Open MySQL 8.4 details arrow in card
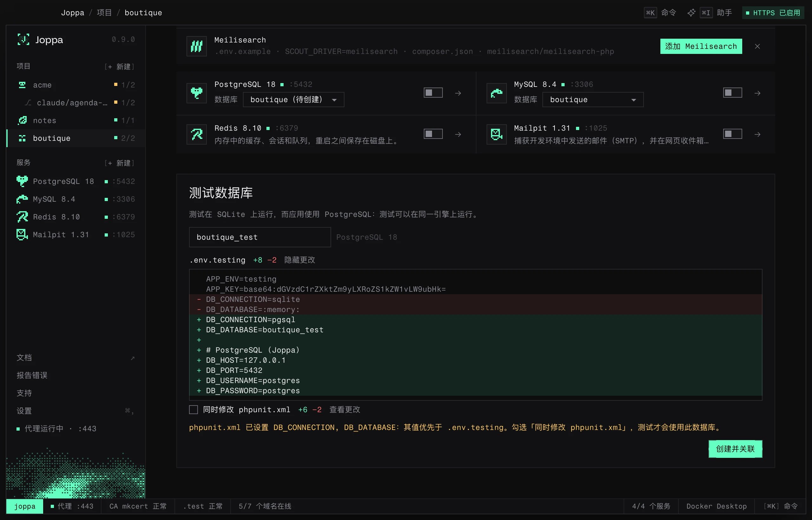 (758, 93)
